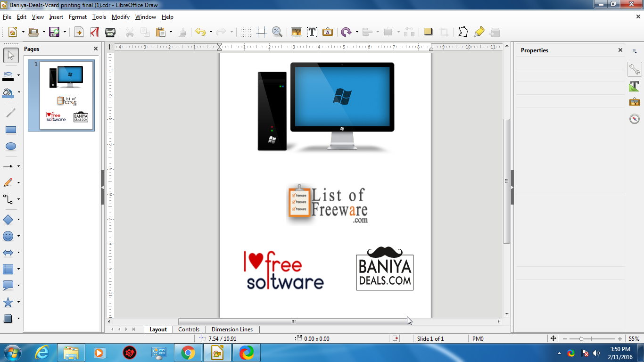Choose the Lines and Arrows tool
Viewport: 644px width, 362px height.
[8, 166]
